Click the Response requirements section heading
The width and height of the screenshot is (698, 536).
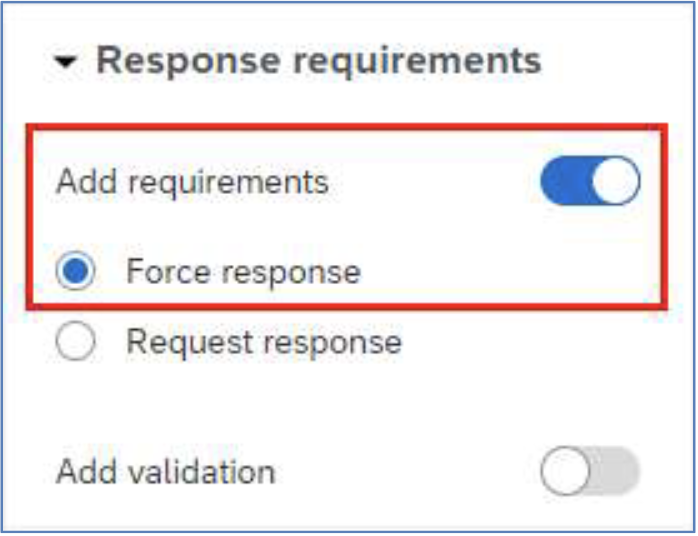click(319, 61)
